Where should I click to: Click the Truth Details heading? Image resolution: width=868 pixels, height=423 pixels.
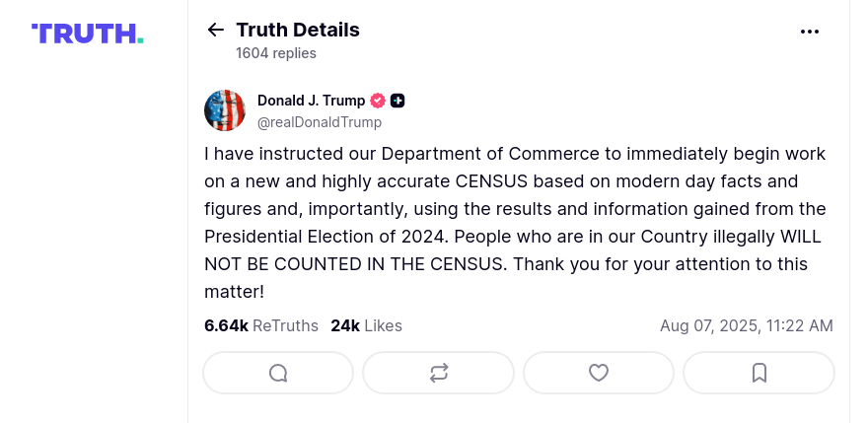[298, 30]
